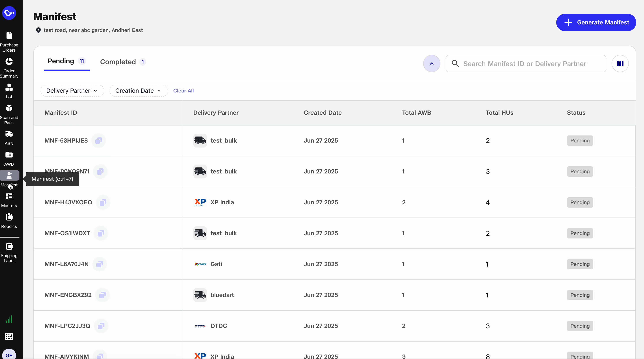Open the Delivery Partner filter dropdown
The width and height of the screenshot is (644, 359).
point(72,91)
